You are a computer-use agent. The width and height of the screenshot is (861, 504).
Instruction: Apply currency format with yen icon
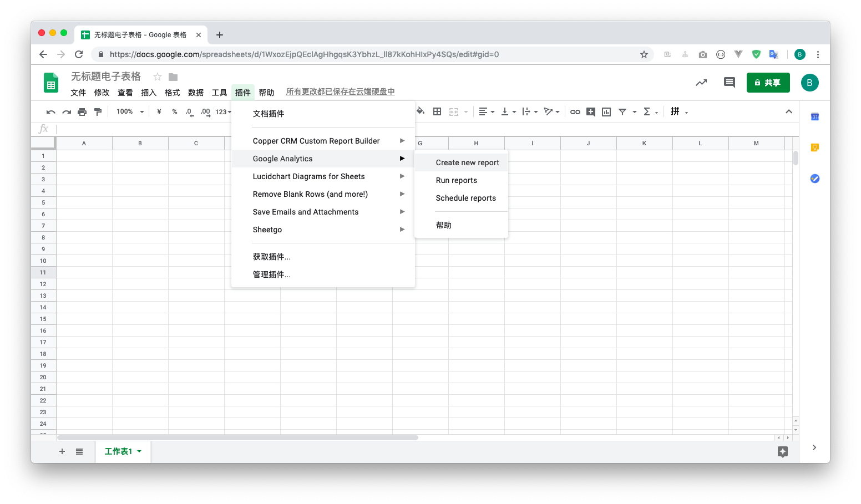[x=159, y=112]
